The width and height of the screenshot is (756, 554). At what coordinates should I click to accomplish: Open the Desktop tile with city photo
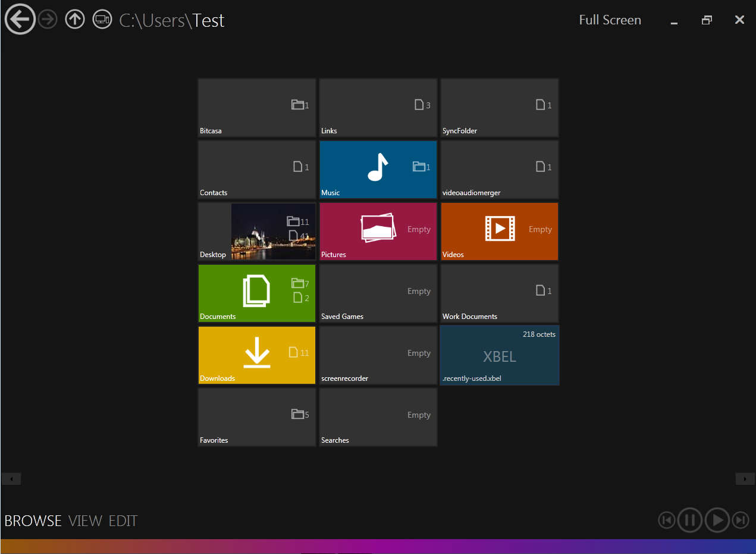(257, 231)
